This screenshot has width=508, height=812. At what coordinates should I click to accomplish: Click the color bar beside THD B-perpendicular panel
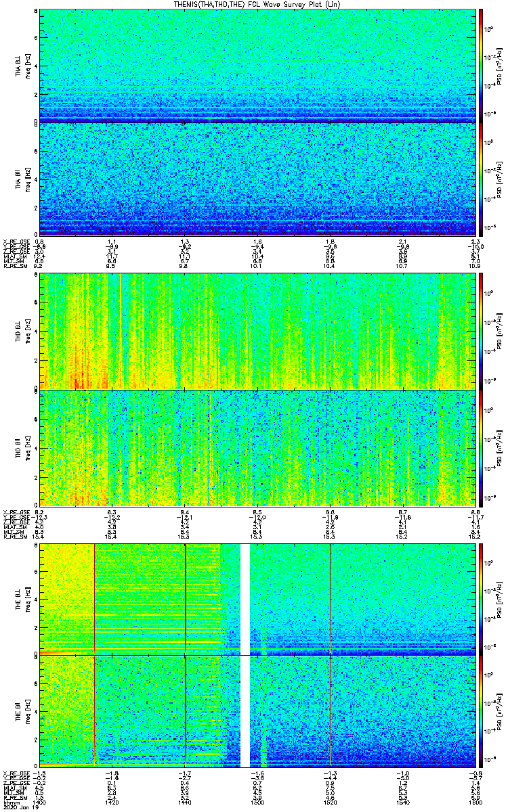pos(481,330)
